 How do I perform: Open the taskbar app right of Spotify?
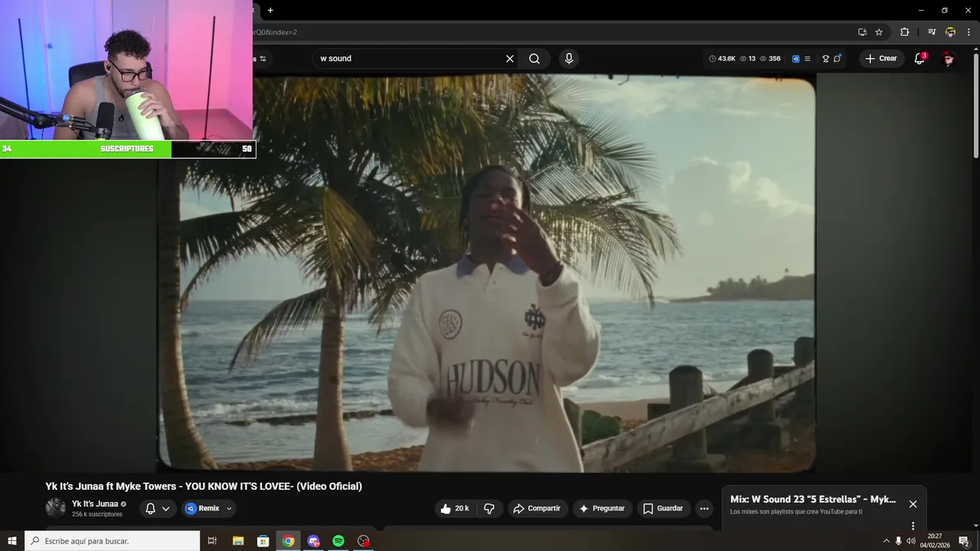[364, 541]
